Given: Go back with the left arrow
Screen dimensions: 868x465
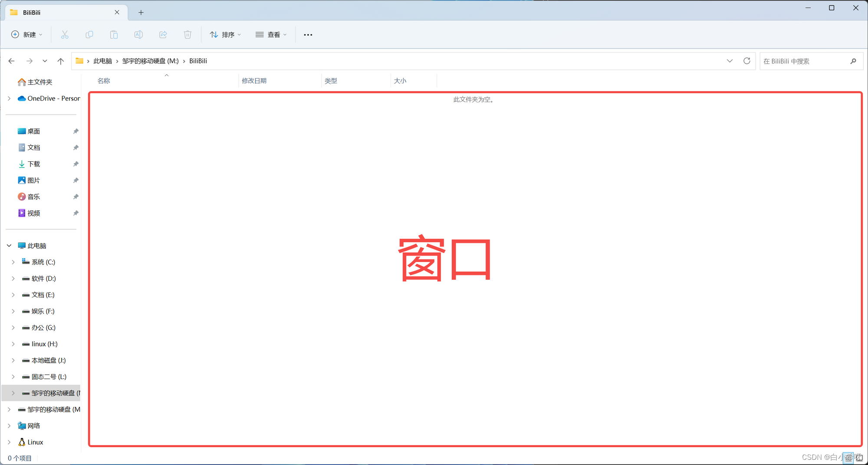Looking at the screenshot, I should pyautogui.click(x=12, y=61).
